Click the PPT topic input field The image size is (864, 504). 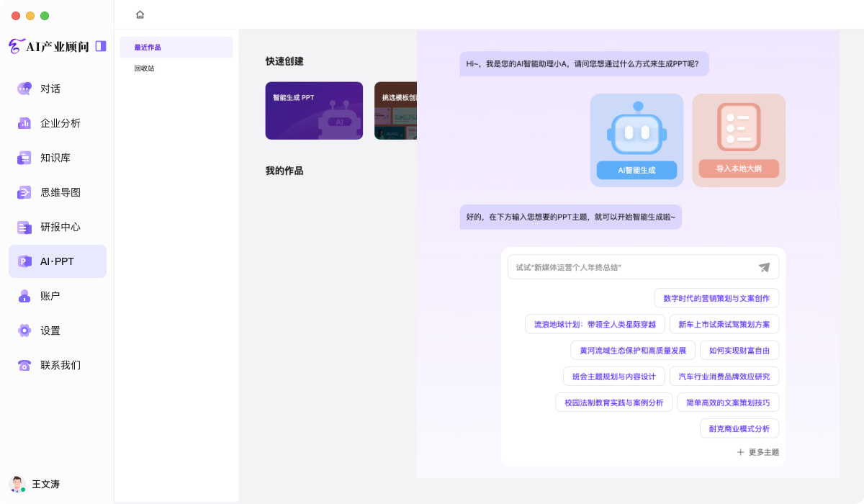(634, 266)
